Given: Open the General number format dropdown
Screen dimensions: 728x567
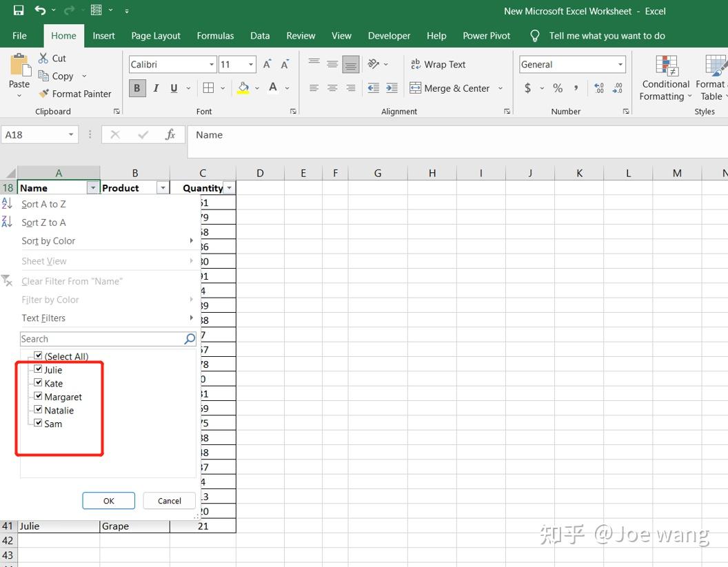Looking at the screenshot, I should click(x=620, y=65).
